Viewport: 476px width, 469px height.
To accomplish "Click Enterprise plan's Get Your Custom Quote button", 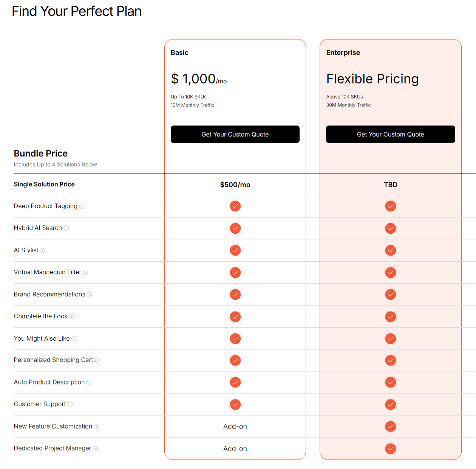I will (x=391, y=134).
